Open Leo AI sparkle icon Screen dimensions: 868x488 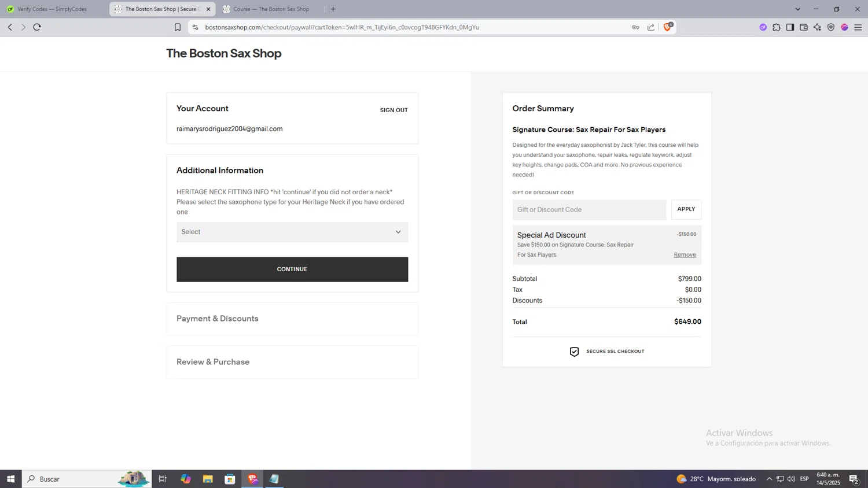(817, 27)
